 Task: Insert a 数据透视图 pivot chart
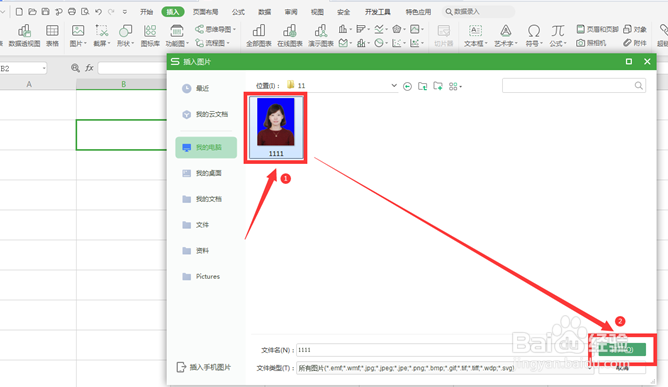[24, 35]
